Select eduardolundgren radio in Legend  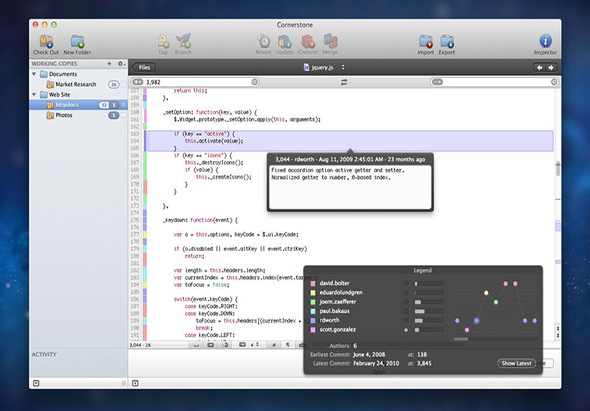tap(406, 292)
